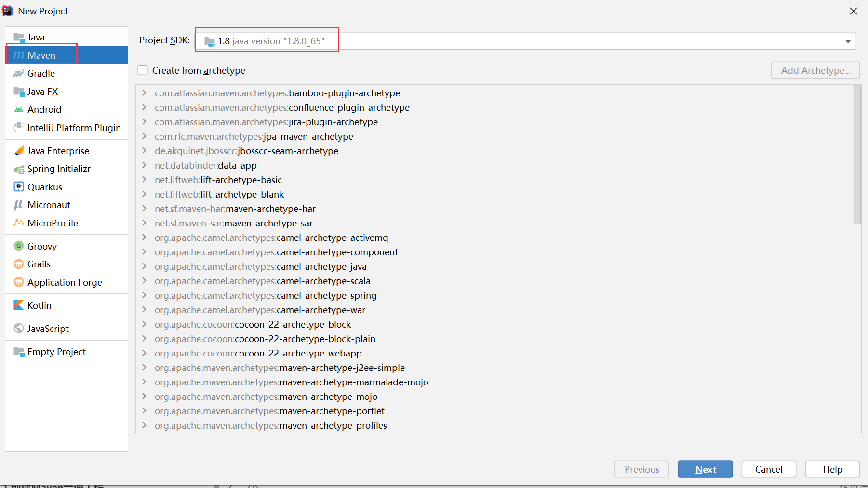The width and height of the screenshot is (868, 488).
Task: Click the Application Forge icon
Action: coord(19,282)
